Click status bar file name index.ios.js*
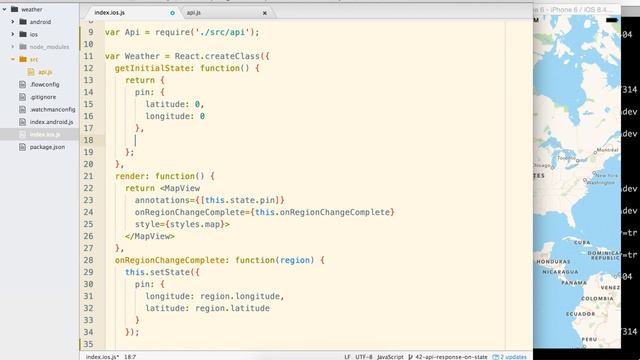The height and width of the screenshot is (360, 640). pyautogui.click(x=102, y=357)
